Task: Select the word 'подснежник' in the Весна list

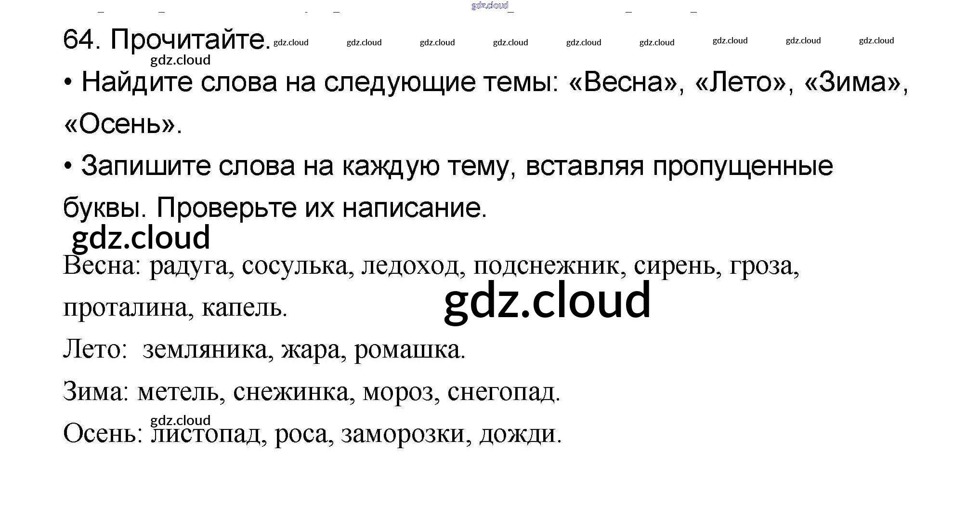Action: point(546,266)
